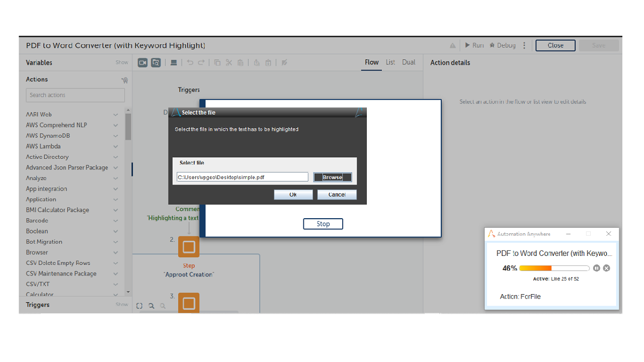The image size is (644, 362).
Task: Click the Close button in the header
Action: (x=555, y=45)
